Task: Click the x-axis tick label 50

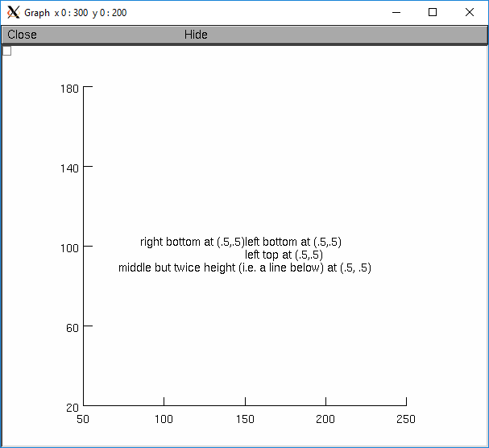Action: pos(83,419)
